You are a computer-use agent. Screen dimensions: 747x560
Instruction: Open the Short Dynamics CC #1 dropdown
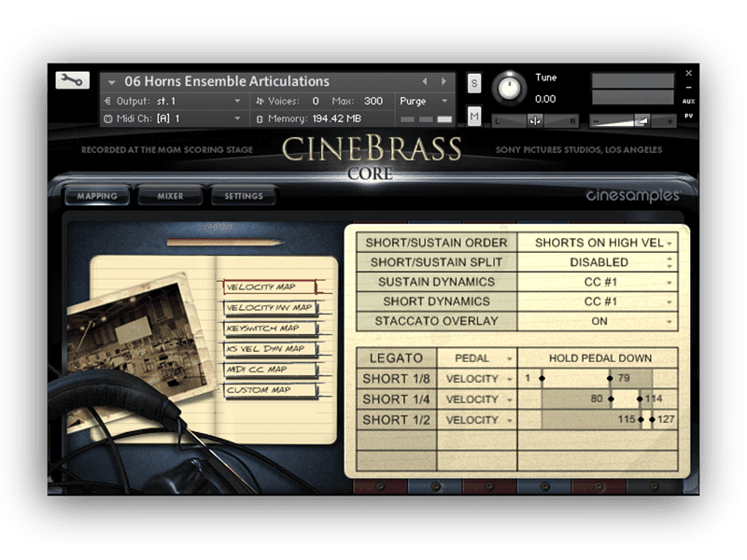coord(598,301)
